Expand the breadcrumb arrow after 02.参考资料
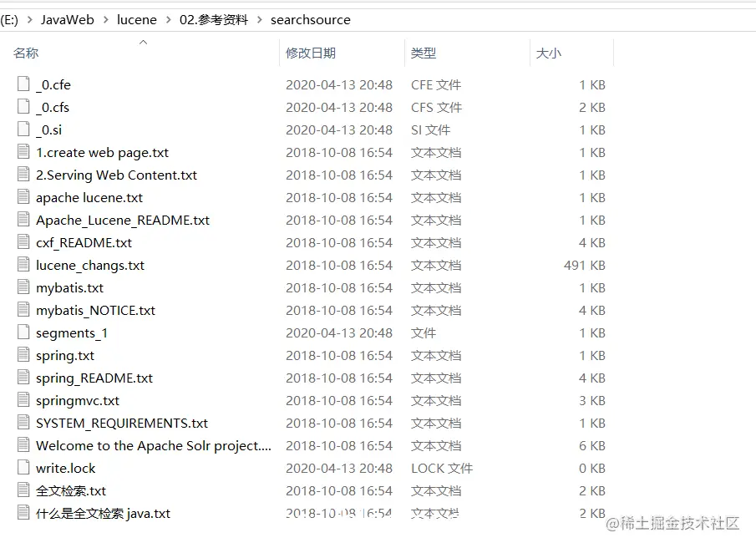Screen dimensions: 756x548 pyautogui.click(x=261, y=19)
